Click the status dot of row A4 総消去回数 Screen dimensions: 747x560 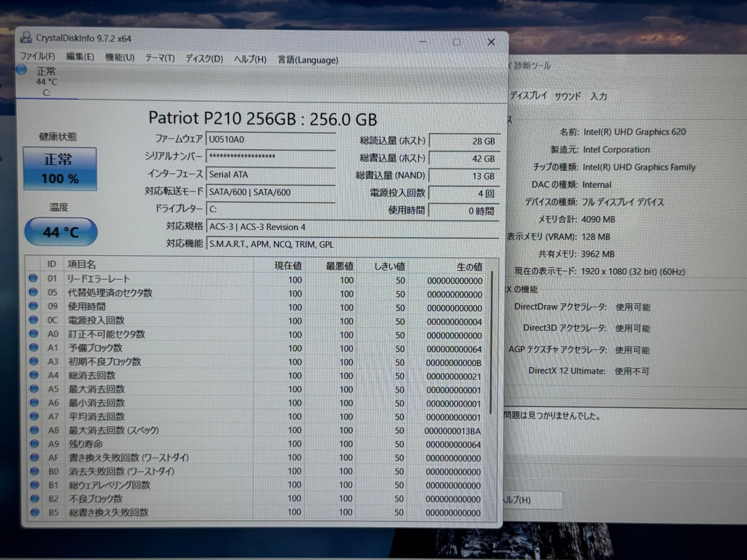pos(34,375)
